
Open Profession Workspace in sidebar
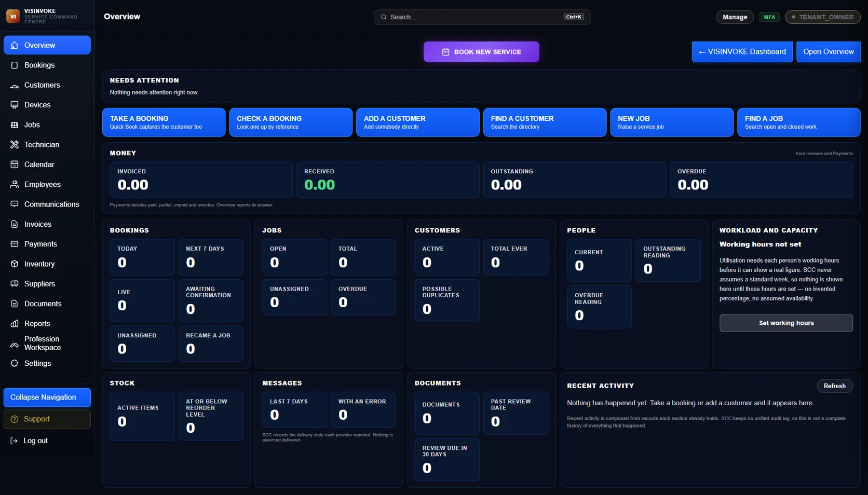click(x=47, y=343)
